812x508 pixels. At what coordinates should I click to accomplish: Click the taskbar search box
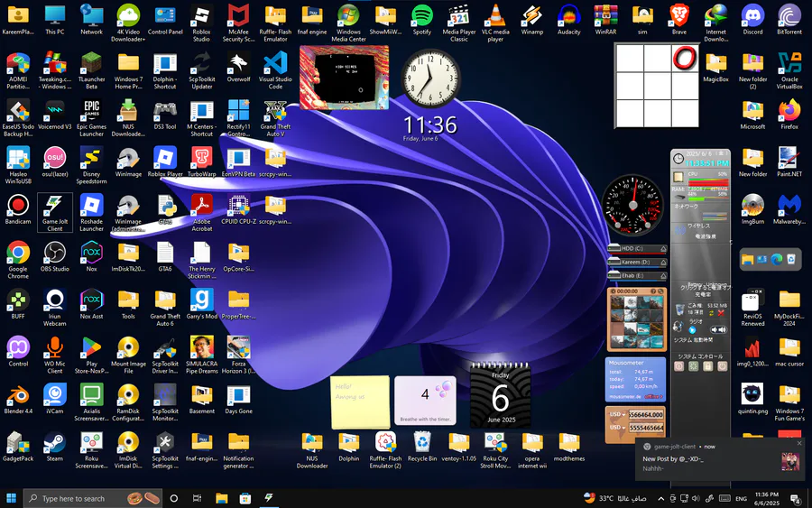pyautogui.click(x=92, y=498)
